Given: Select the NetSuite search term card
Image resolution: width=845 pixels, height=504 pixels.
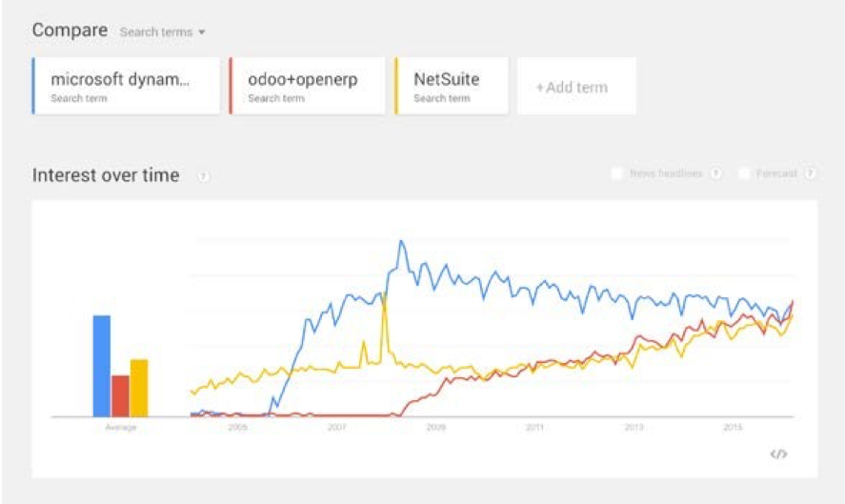Looking at the screenshot, I should pos(452,86).
